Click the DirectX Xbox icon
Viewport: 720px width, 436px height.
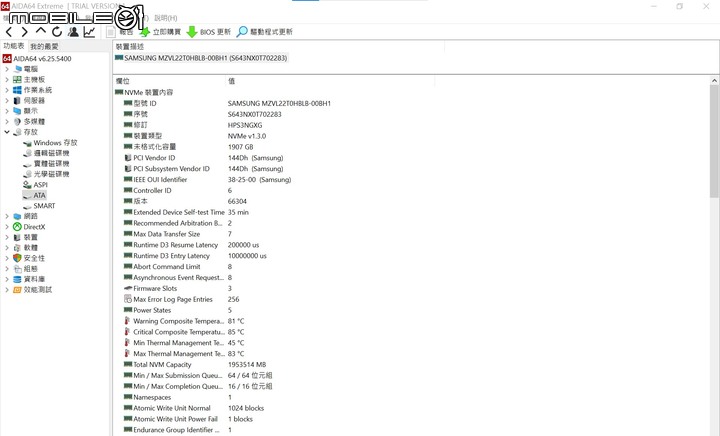pos(17,227)
